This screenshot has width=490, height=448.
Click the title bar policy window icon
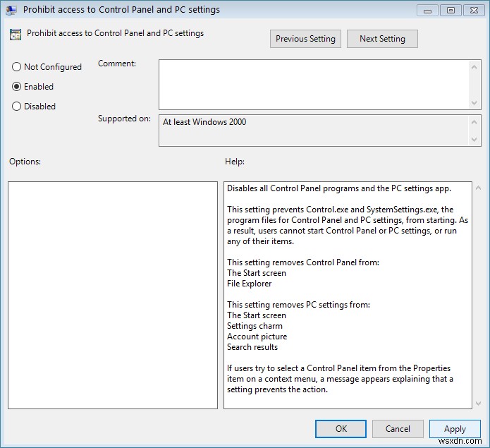11,10
